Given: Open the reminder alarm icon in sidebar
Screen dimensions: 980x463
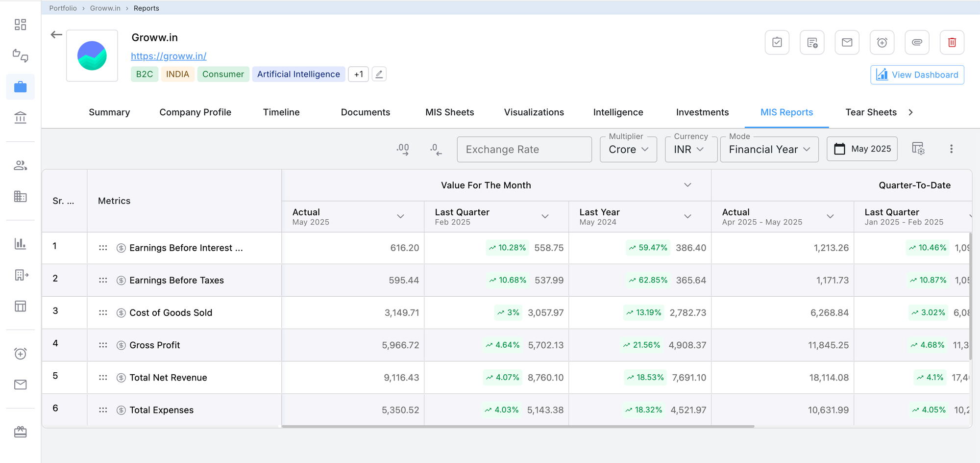Looking at the screenshot, I should click(20, 353).
